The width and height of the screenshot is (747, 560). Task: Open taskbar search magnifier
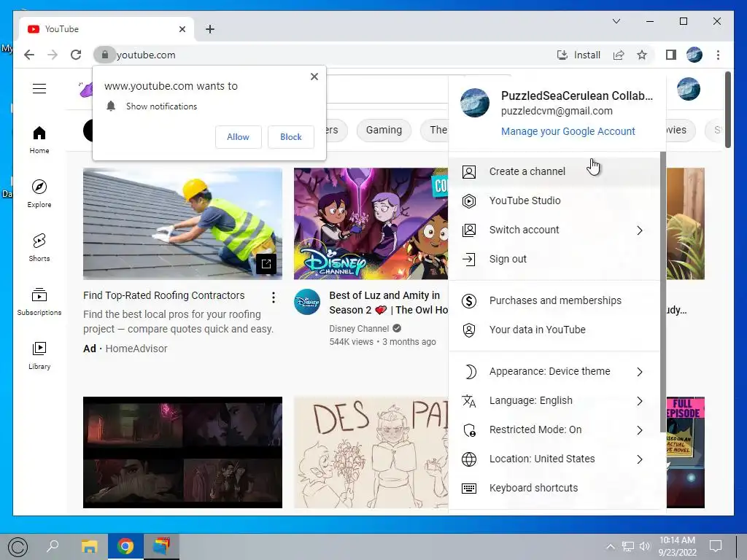pos(53,545)
